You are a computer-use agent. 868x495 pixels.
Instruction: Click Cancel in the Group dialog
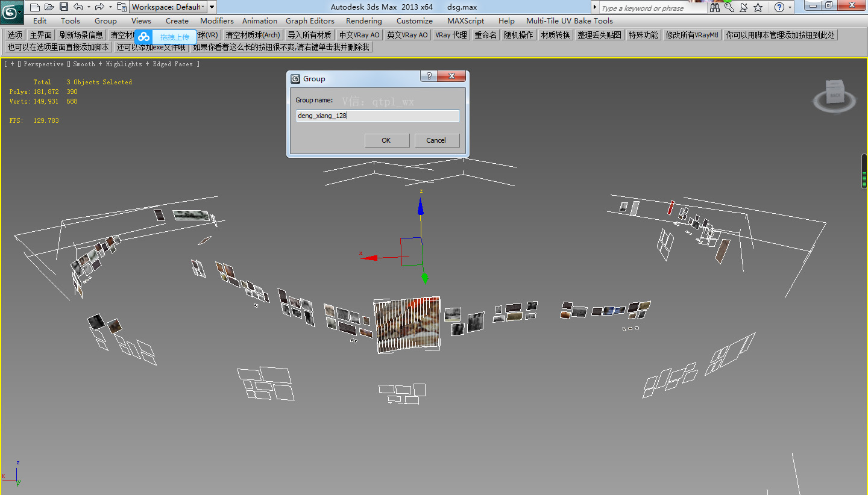click(436, 140)
